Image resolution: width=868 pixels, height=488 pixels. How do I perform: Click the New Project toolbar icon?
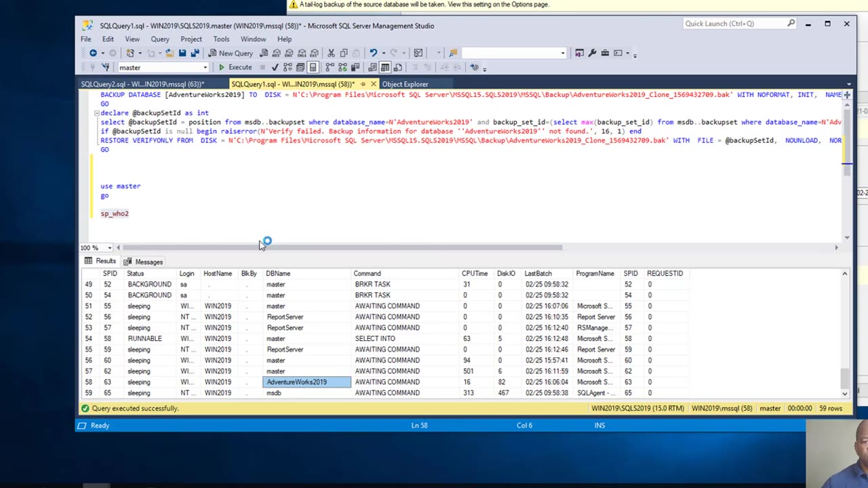[130, 53]
